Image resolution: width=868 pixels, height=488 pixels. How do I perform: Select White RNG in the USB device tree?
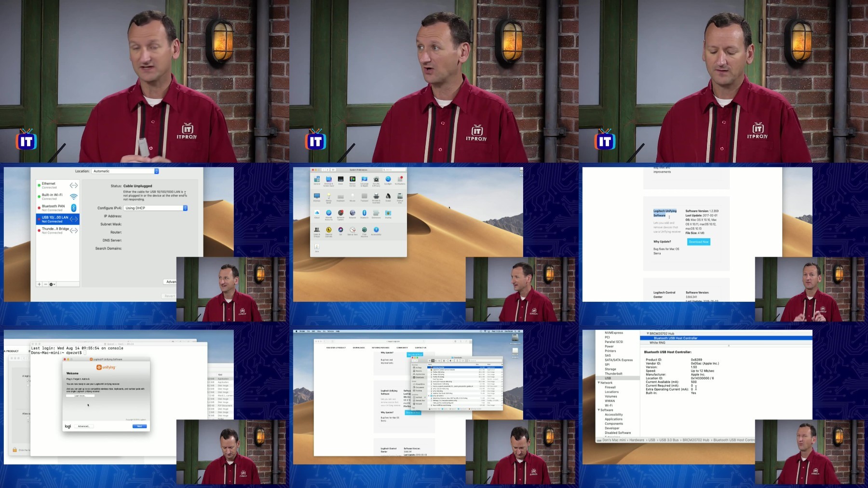click(657, 343)
